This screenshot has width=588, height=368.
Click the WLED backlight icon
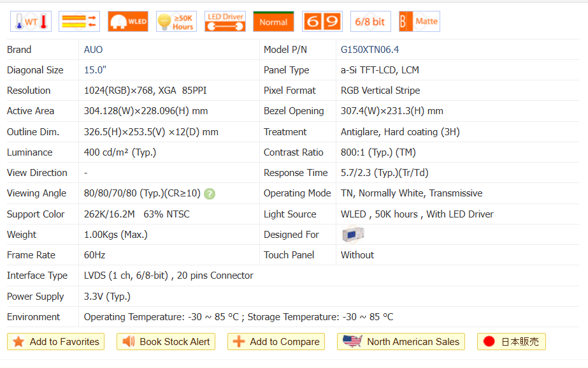click(x=128, y=22)
